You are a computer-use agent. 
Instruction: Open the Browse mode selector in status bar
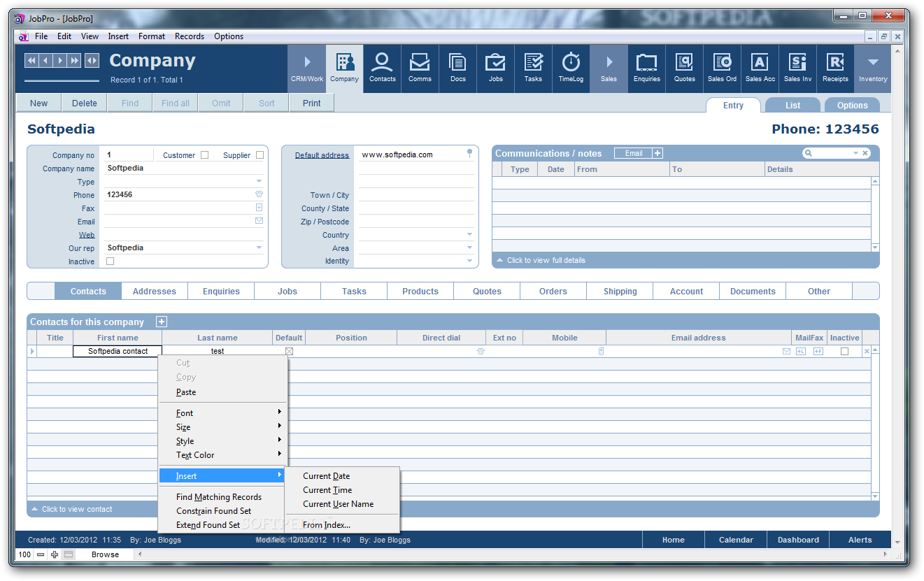tap(105, 554)
